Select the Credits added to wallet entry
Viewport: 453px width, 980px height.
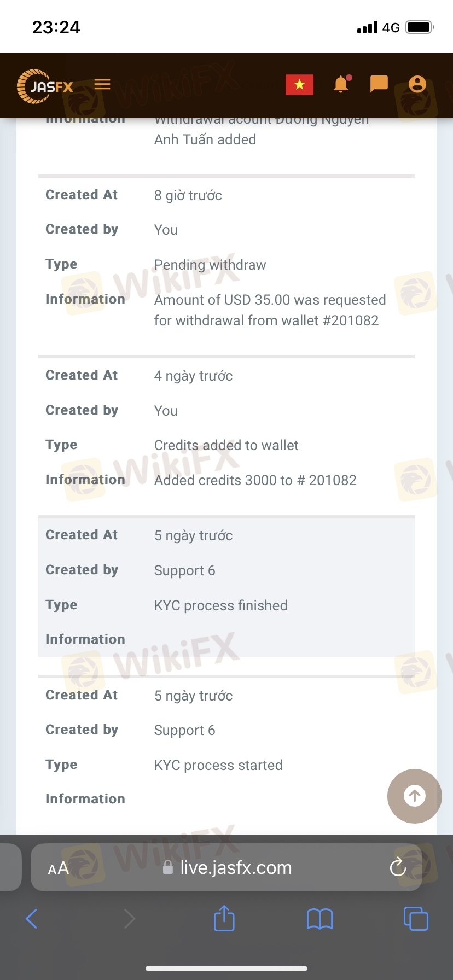click(x=226, y=445)
